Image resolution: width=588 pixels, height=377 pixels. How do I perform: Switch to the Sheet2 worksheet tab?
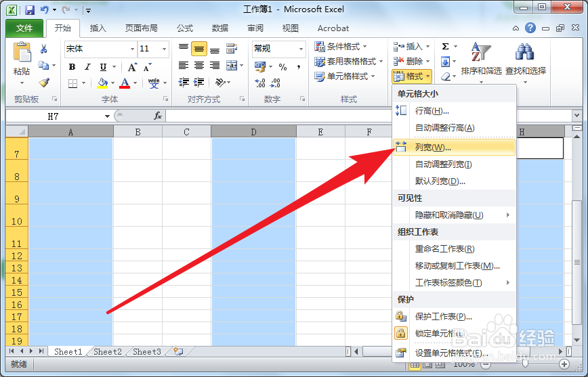pos(108,351)
